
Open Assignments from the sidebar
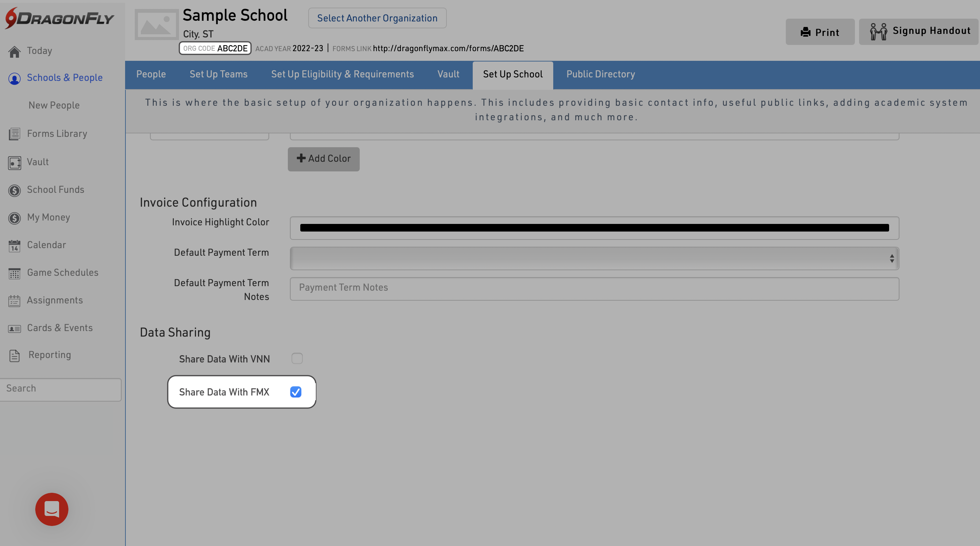(x=55, y=300)
